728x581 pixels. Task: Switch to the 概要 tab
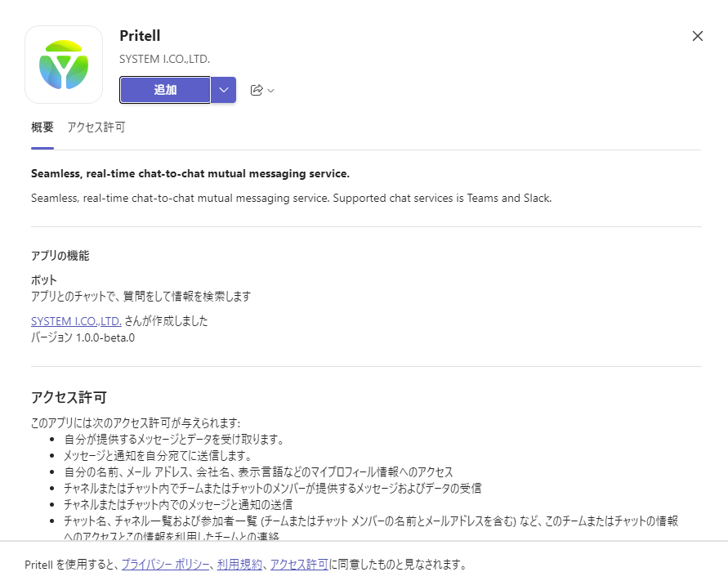(x=42, y=127)
